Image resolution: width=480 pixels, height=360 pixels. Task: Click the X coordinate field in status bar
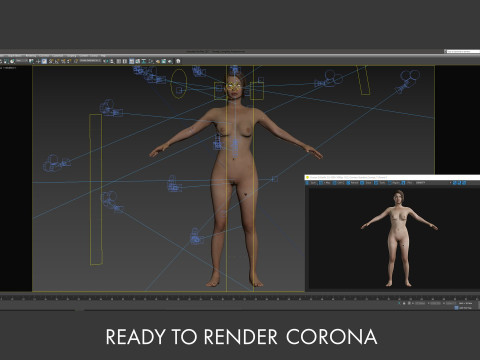click(419, 303)
